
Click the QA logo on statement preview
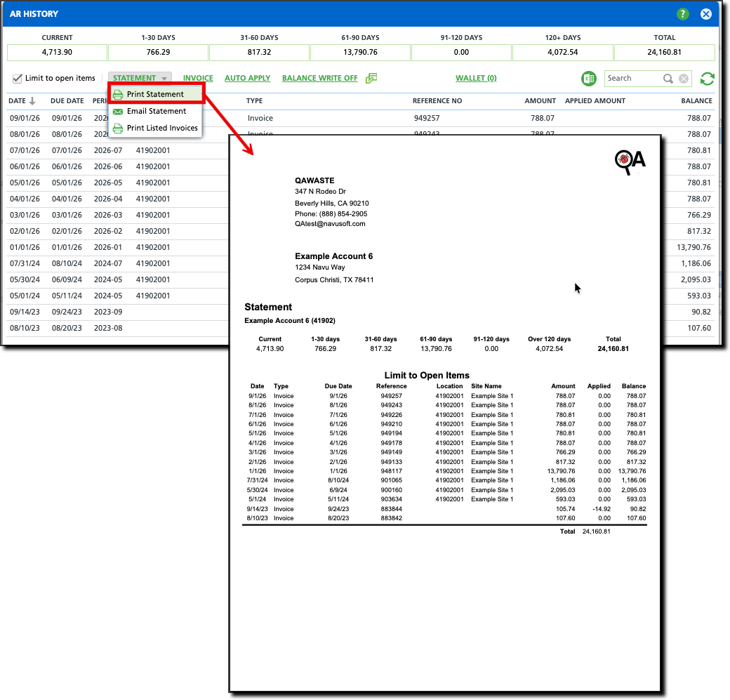630,162
